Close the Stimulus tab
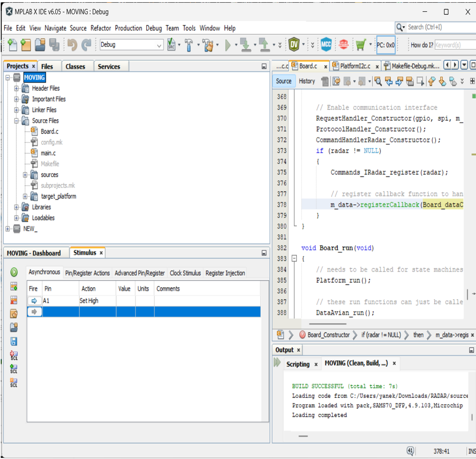Screen dimensions: 476x459 tap(101, 253)
